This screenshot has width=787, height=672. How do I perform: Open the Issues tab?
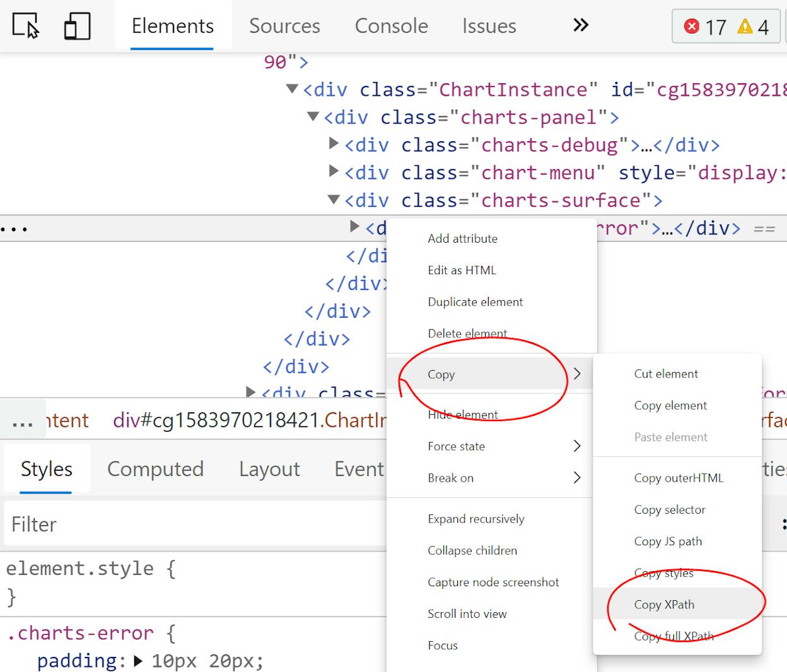(489, 26)
